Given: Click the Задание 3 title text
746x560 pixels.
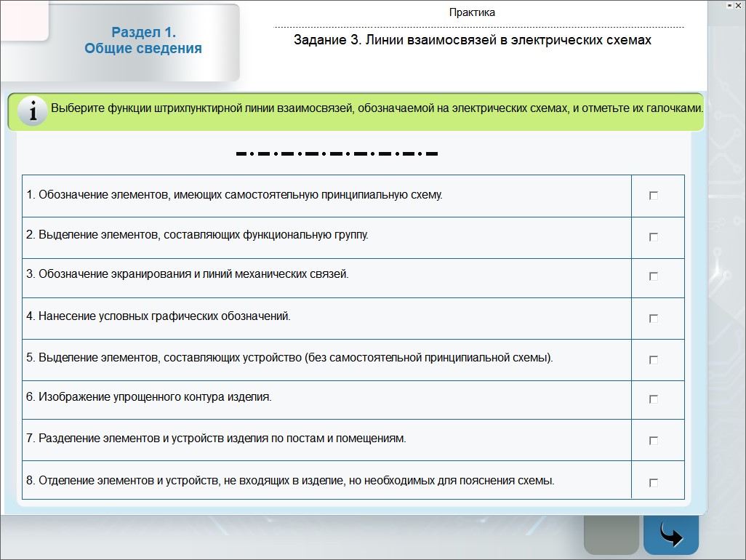Looking at the screenshot, I should coord(472,40).
